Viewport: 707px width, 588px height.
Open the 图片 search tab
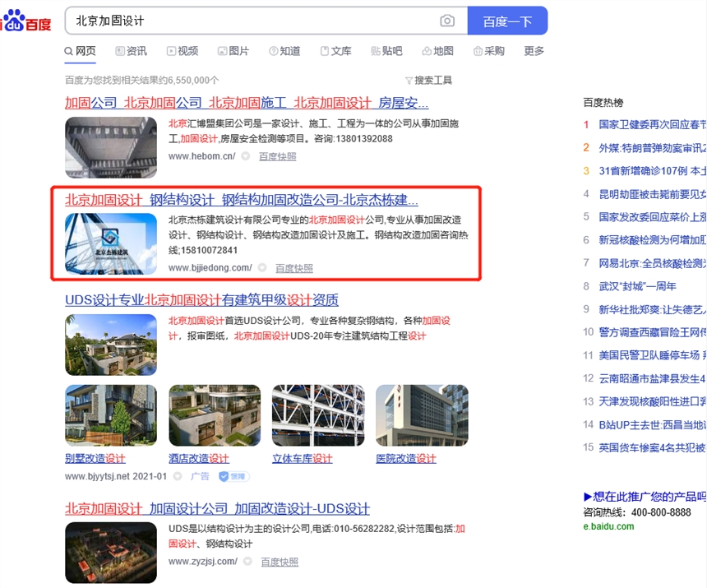coord(233,51)
